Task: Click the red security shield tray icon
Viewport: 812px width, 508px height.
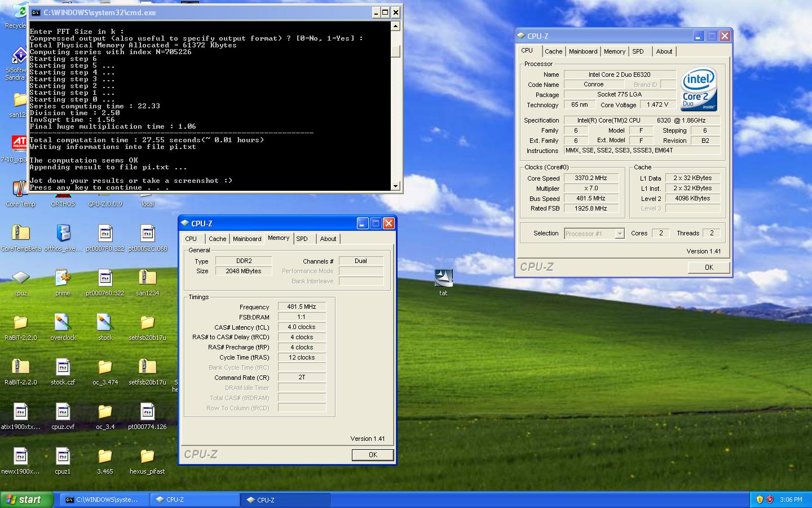Action: [770, 500]
